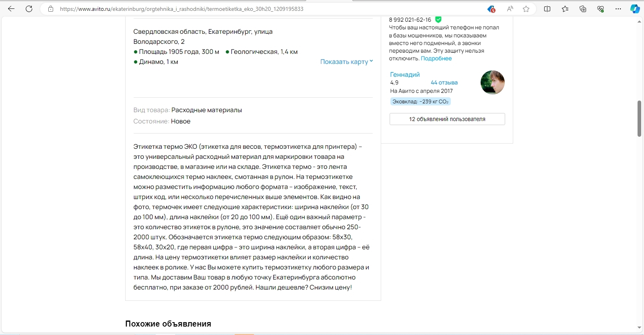Open the Copilot sidebar
Screen dimensions: 644x335
pyautogui.click(x=635, y=9)
